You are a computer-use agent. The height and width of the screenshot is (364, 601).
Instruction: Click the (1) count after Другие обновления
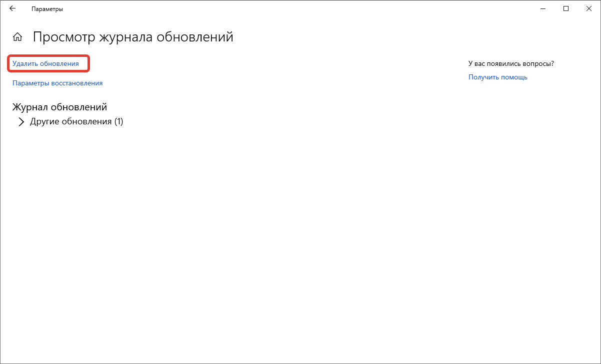click(x=118, y=121)
